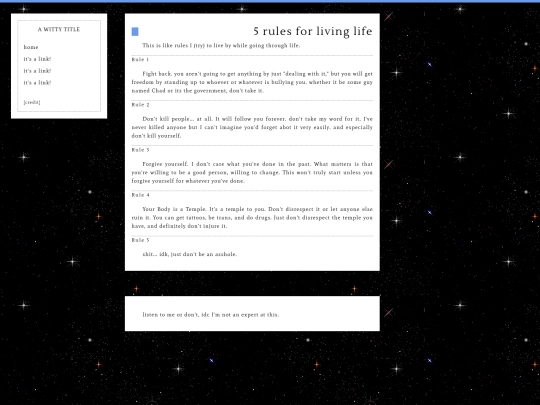Open the home link in the sidebar
The height and width of the screenshot is (405, 540).
point(31,47)
